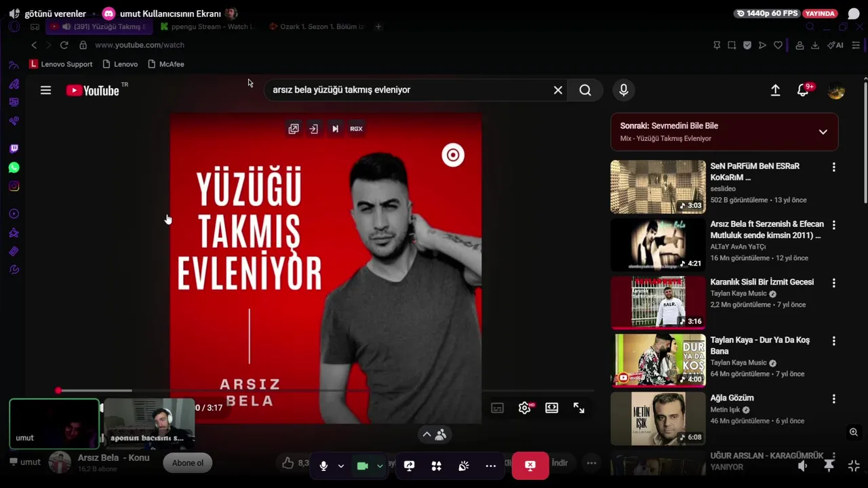The height and width of the screenshot is (488, 868).
Task: Open a new browser tab with plus
Action: [x=378, y=26]
